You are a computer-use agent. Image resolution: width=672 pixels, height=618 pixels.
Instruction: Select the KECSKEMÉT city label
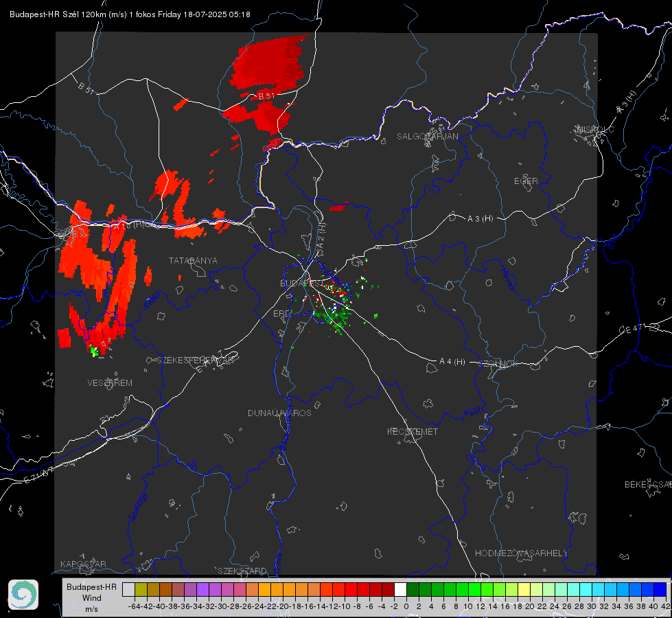click(413, 431)
